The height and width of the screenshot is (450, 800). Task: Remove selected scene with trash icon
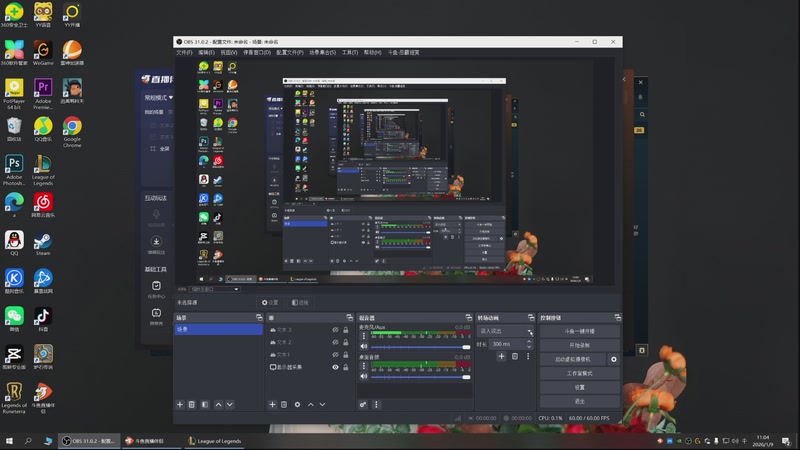pos(192,405)
